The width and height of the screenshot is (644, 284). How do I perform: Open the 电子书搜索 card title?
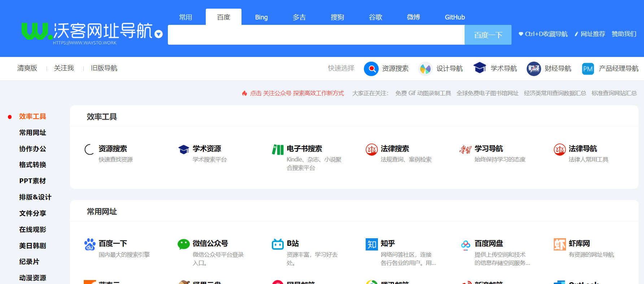coord(304,148)
